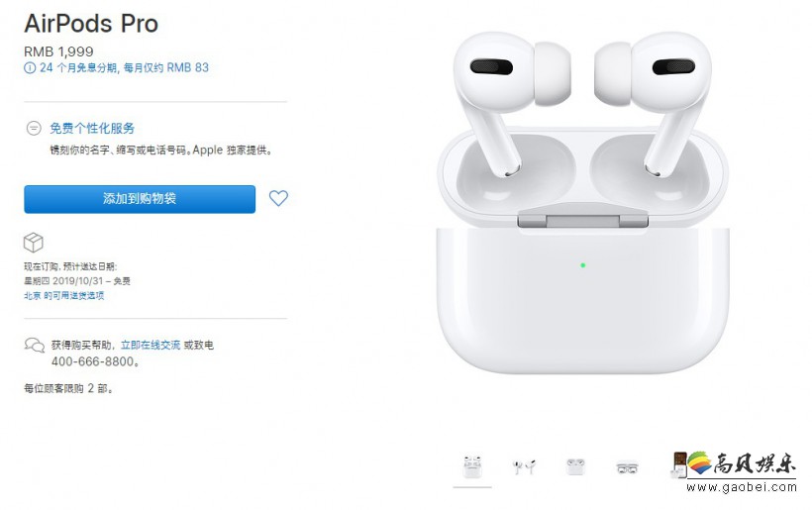Click the heart favorite icon
The width and height of the screenshot is (812, 510).
[x=278, y=198]
